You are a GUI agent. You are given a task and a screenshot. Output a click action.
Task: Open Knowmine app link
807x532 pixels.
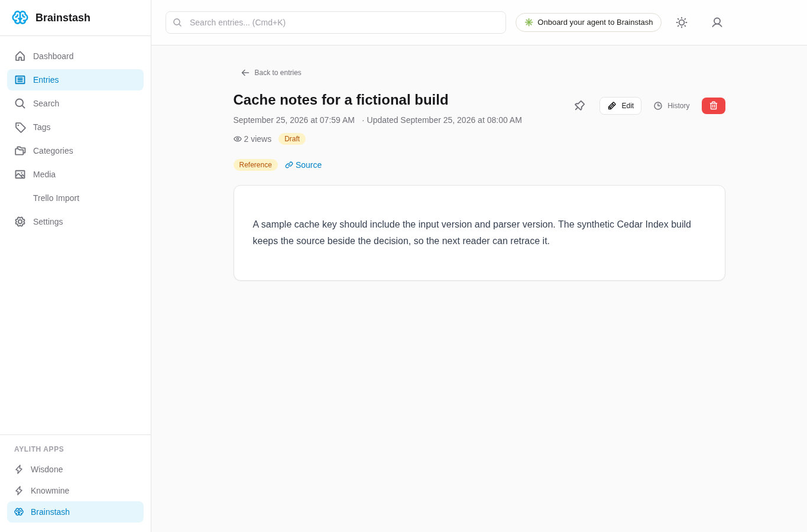pyautogui.click(x=75, y=491)
